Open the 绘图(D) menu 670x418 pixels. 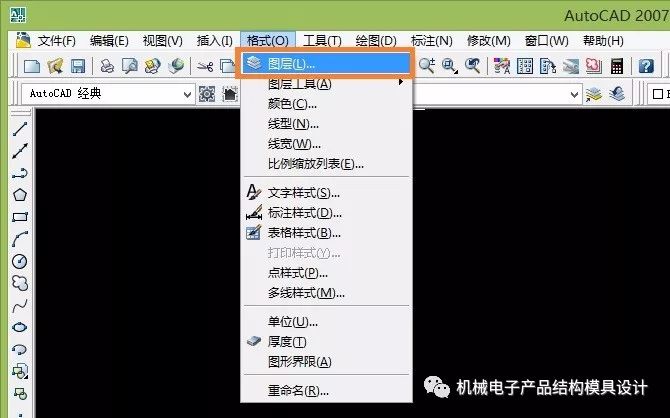pyautogui.click(x=376, y=41)
